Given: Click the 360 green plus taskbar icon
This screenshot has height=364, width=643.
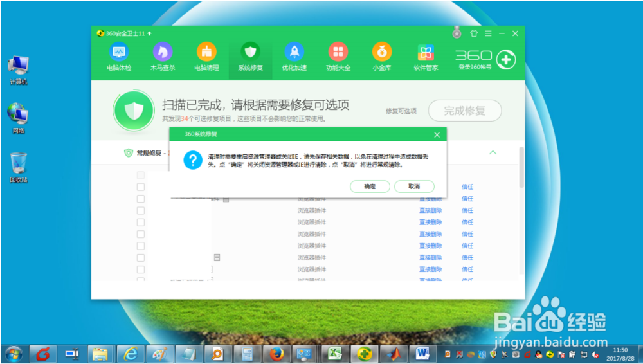Looking at the screenshot, I should (365, 354).
